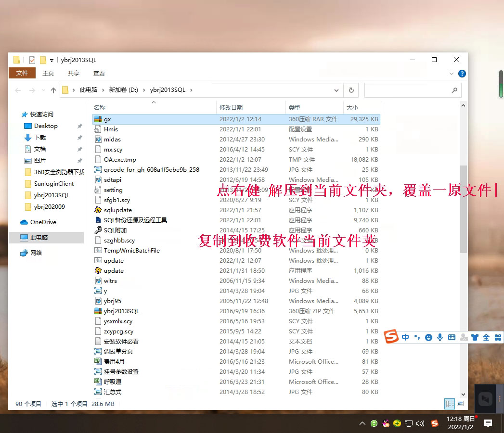Expand the address bar history dropdown

(x=336, y=90)
